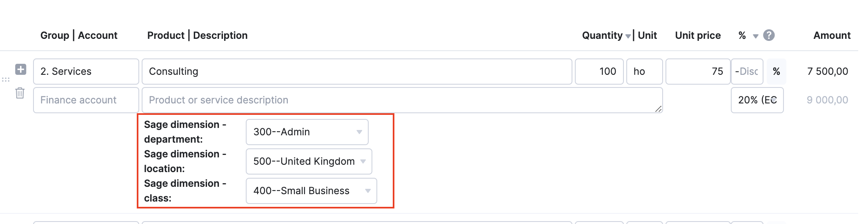Click the 2. Services group field
Image resolution: width=868 pixels, height=224 pixels.
pyautogui.click(x=86, y=72)
